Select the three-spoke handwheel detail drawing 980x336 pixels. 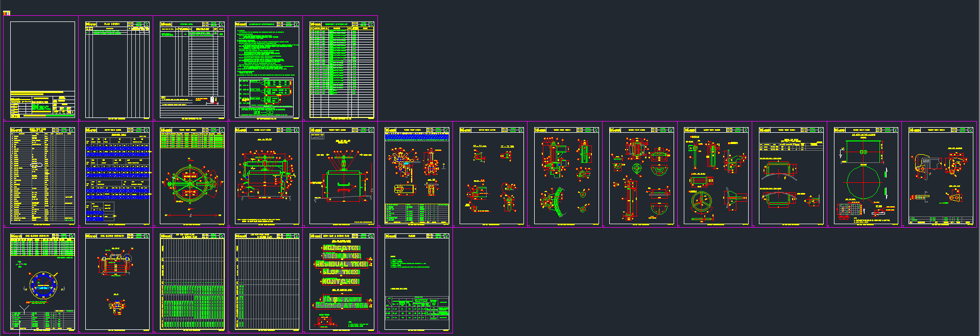click(x=701, y=200)
